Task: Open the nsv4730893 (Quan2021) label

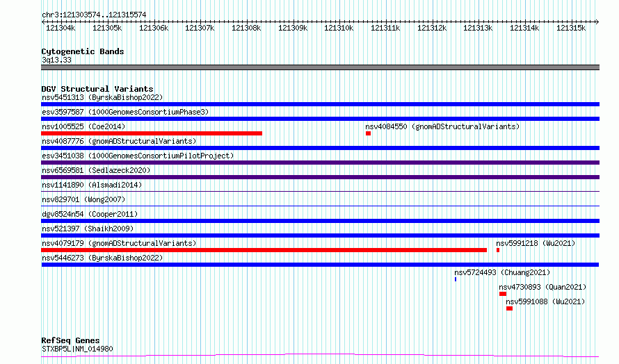Action: pos(542,287)
